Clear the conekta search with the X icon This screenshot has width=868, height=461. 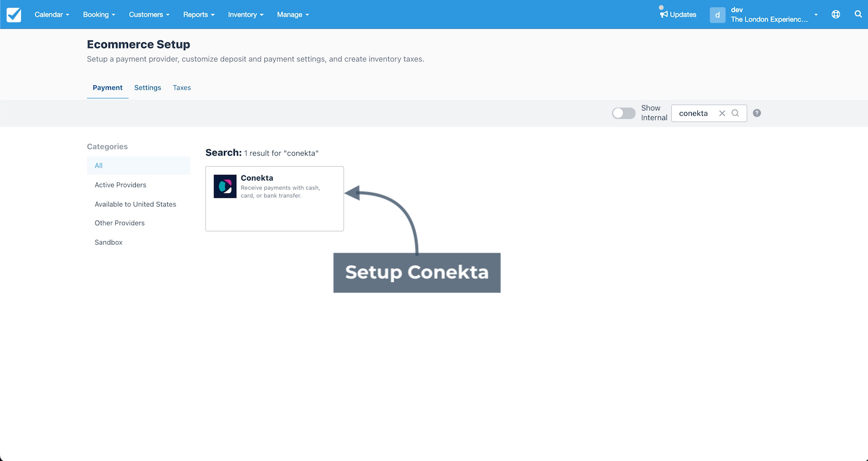click(722, 113)
